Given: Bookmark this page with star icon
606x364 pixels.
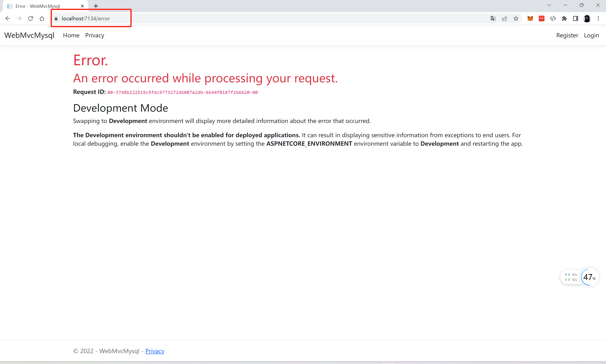Looking at the screenshot, I should (x=516, y=18).
